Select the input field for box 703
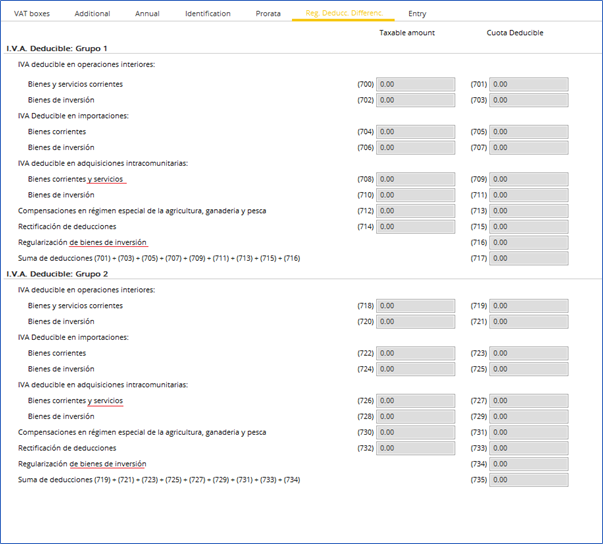The image size is (603, 544). 529,100
